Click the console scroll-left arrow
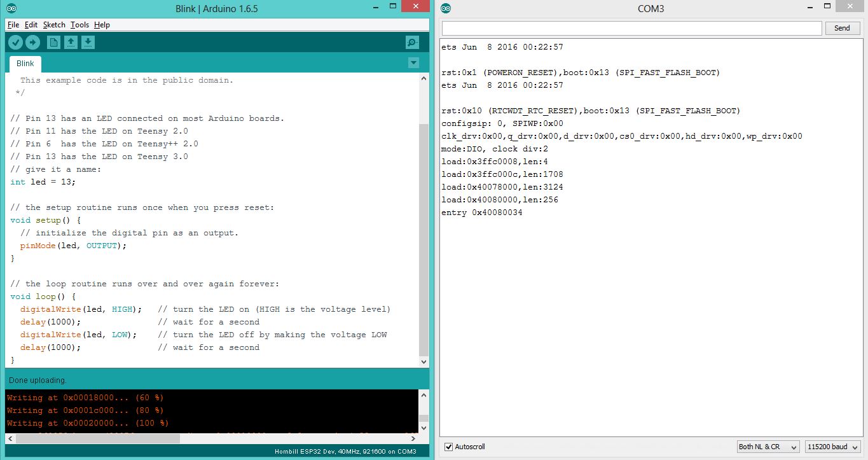Viewport: 868px width, 460px height. [x=10, y=438]
